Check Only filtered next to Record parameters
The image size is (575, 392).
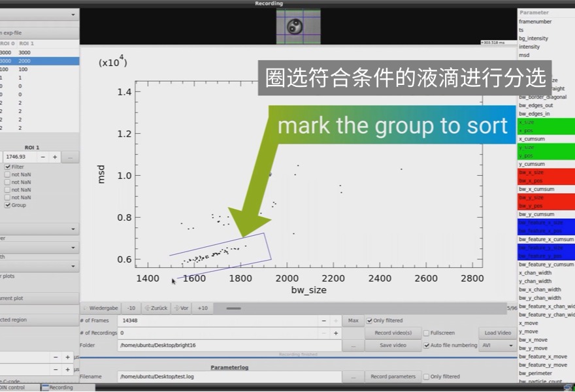click(x=426, y=376)
